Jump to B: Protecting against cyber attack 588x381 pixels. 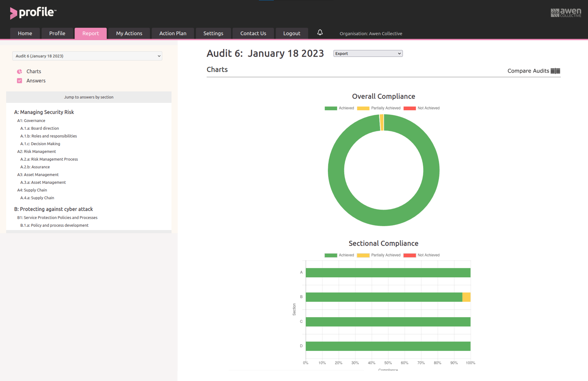pyautogui.click(x=54, y=209)
